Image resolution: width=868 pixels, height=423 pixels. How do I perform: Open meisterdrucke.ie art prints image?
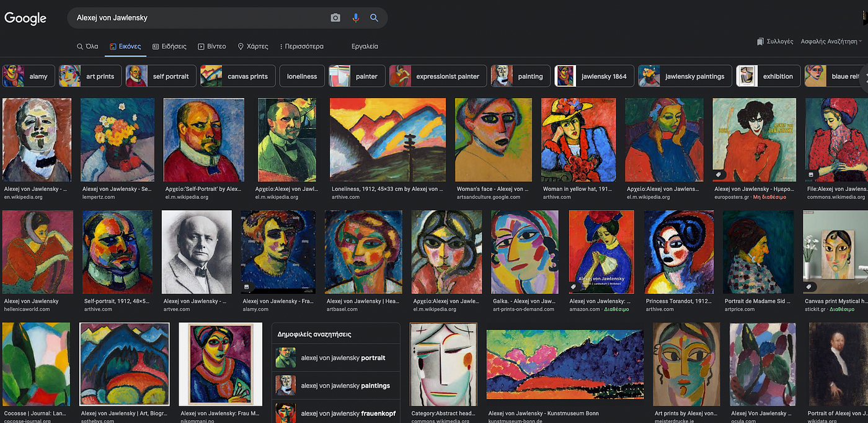click(686, 364)
